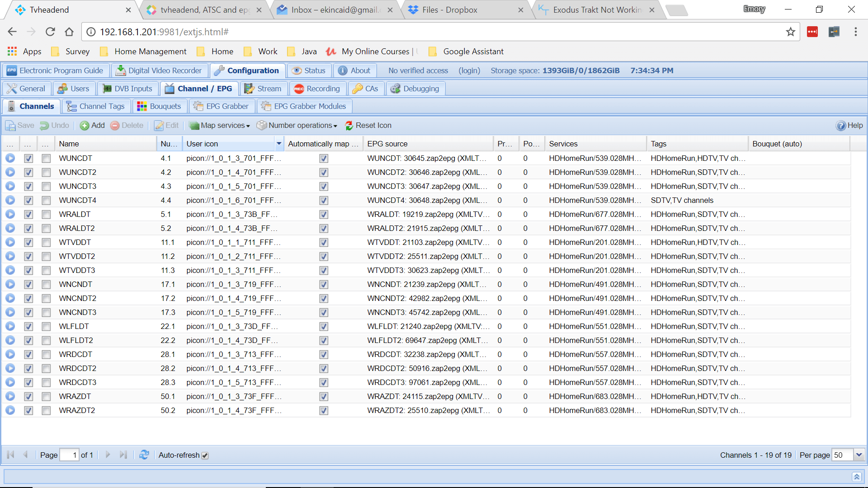The image size is (868, 488).
Task: Click the page number input field
Action: coord(69,455)
